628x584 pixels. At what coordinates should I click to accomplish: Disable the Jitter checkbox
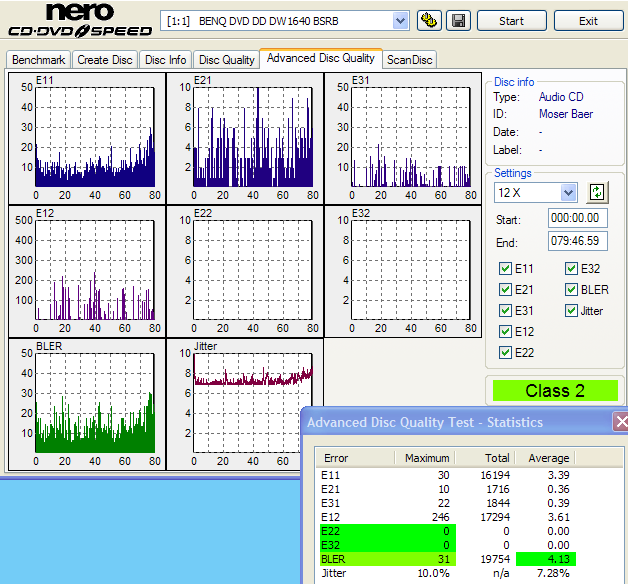click(572, 311)
